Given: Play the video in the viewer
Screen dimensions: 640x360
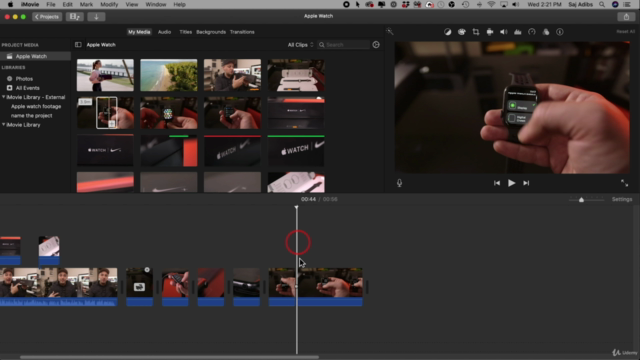Looking at the screenshot, I should [511, 183].
